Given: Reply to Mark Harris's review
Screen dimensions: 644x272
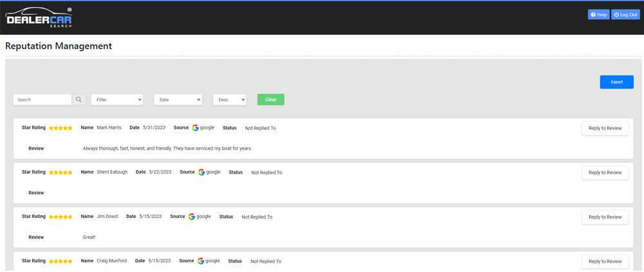Looking at the screenshot, I should click(x=605, y=128).
